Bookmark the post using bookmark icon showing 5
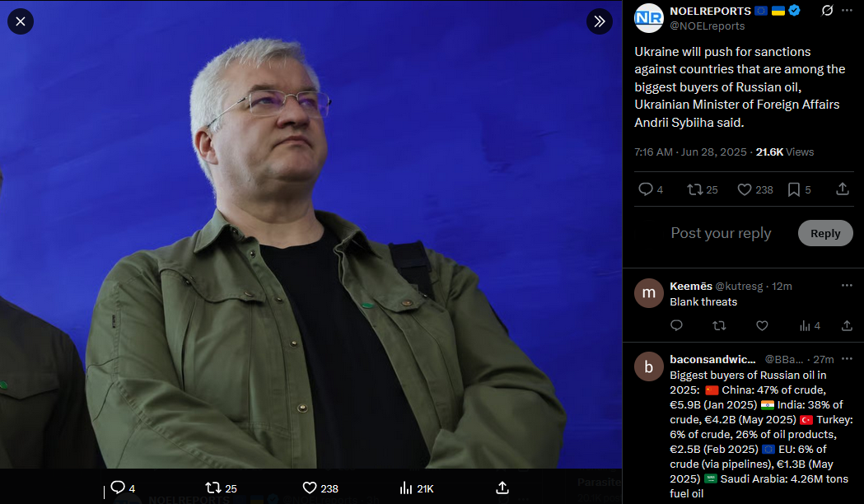Screen dimensions: 864x504 tap(799, 189)
